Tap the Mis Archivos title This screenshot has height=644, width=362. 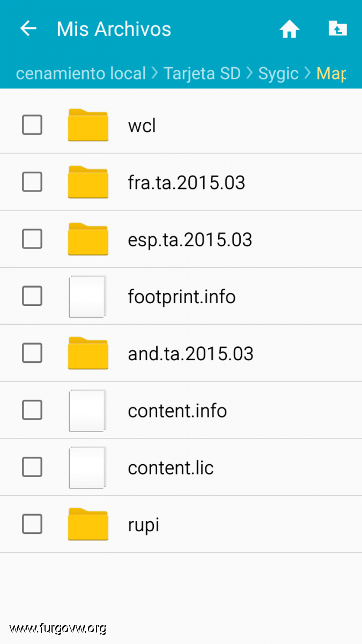click(114, 29)
